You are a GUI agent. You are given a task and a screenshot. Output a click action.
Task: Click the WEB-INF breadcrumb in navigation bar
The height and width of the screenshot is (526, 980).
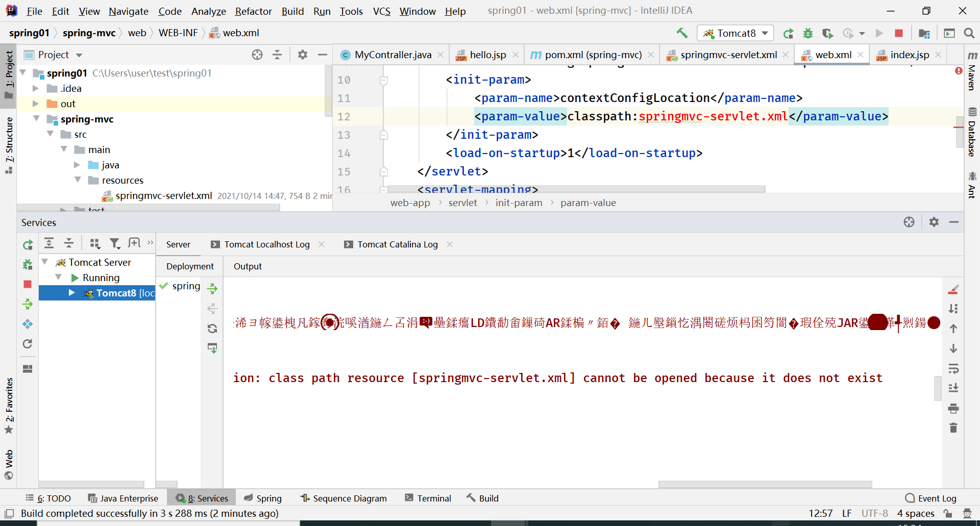click(x=178, y=33)
